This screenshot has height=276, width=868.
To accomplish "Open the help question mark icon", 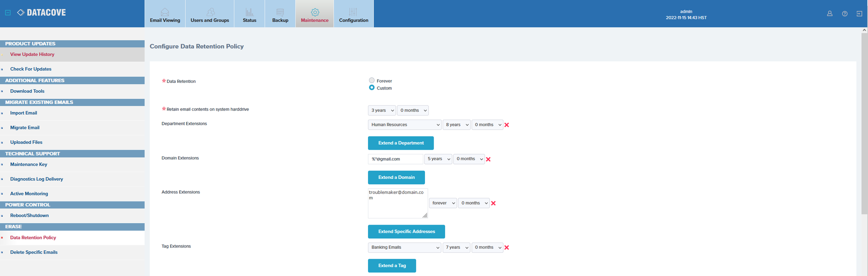I will [x=845, y=14].
